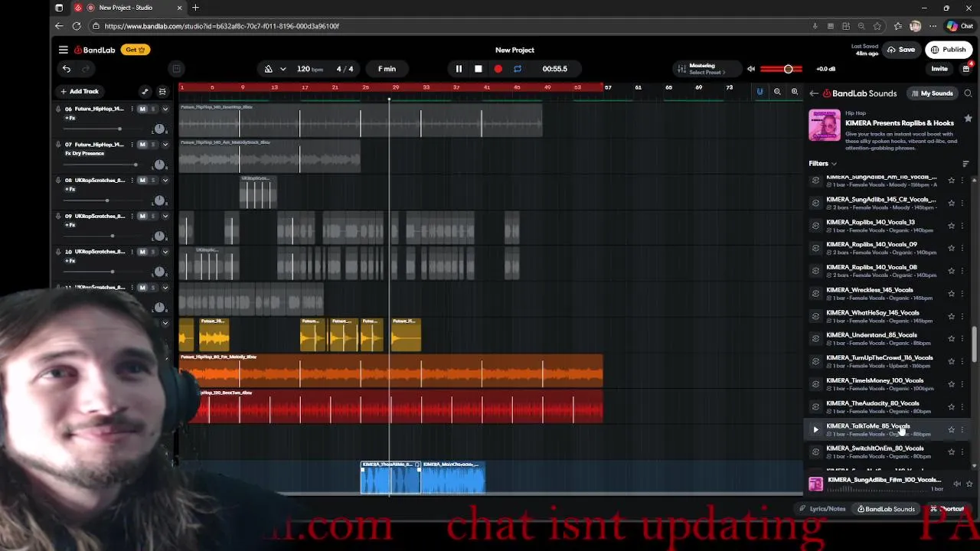Image resolution: width=980 pixels, height=551 pixels.
Task: Open Fx Dry Presence on track 07
Action: [x=84, y=153]
